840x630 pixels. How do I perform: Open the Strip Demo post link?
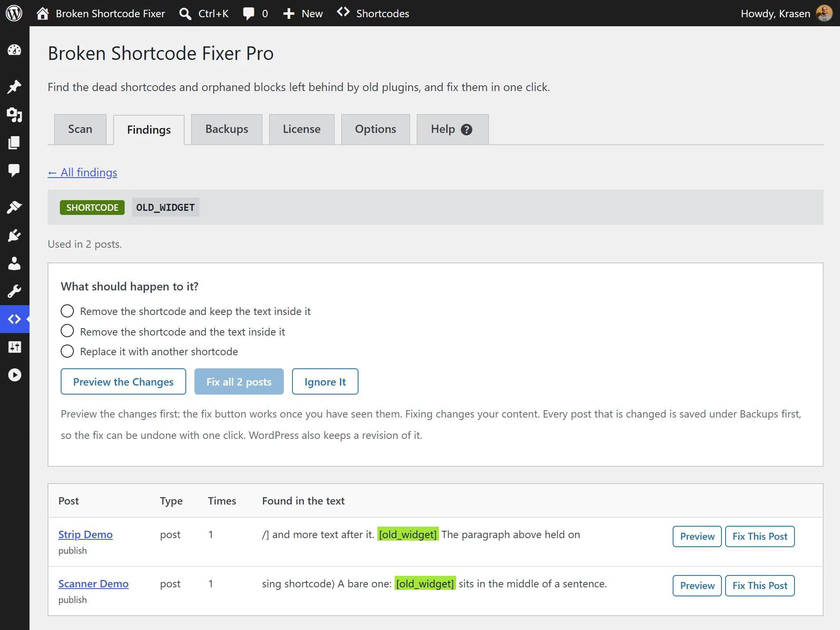(85, 534)
